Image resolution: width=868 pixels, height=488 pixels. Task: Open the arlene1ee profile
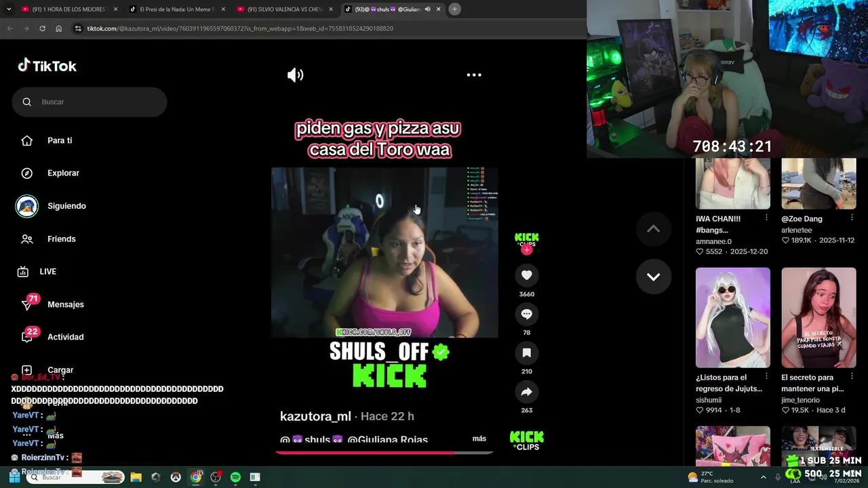point(797,230)
